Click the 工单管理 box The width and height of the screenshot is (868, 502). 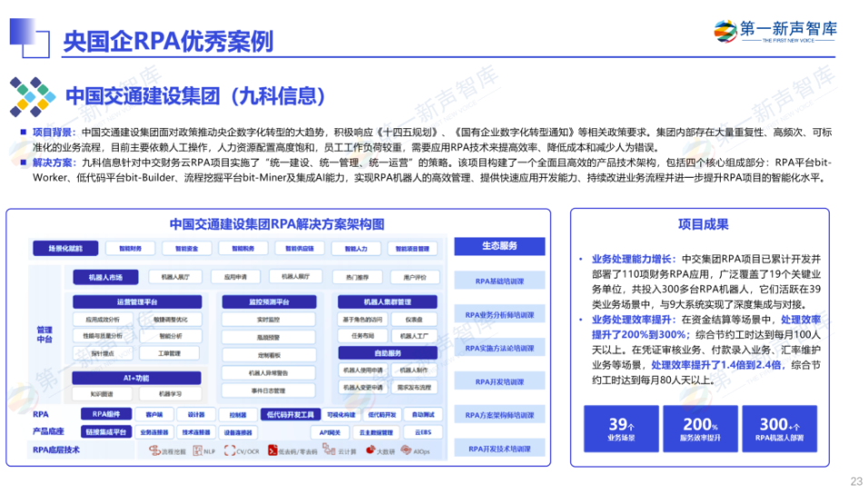(x=170, y=353)
